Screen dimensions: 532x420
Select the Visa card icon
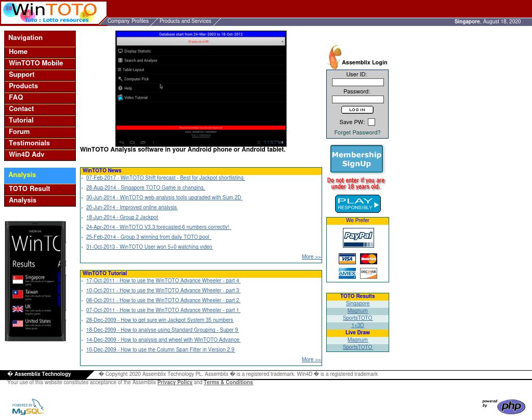347,258
